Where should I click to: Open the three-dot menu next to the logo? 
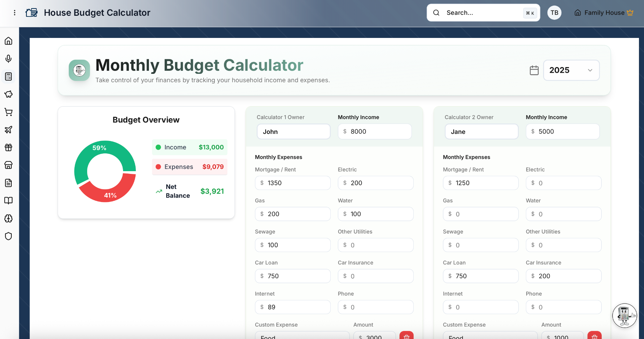(x=14, y=13)
